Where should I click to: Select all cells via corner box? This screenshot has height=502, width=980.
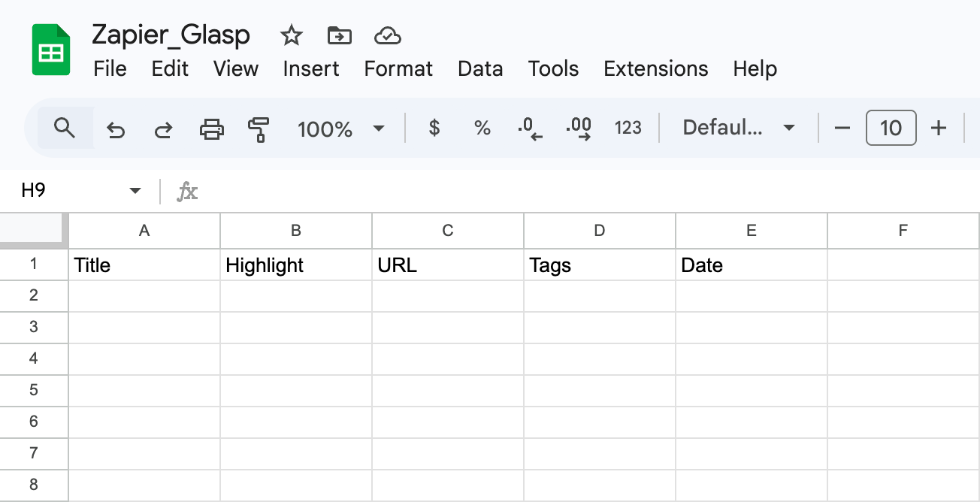34,230
